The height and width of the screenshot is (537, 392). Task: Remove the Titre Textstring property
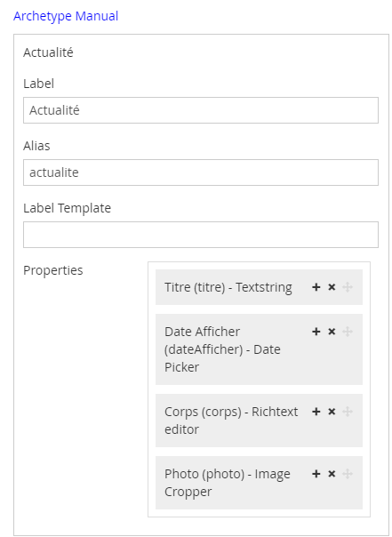point(332,287)
